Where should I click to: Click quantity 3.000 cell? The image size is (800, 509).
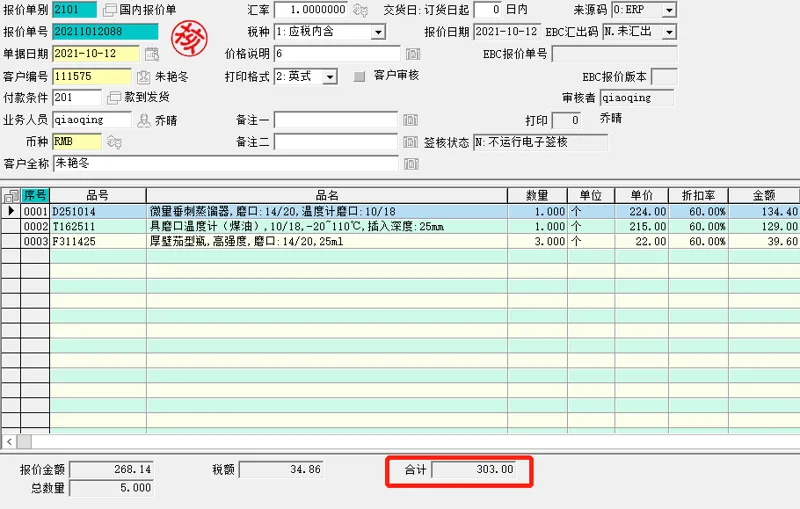[x=537, y=241]
